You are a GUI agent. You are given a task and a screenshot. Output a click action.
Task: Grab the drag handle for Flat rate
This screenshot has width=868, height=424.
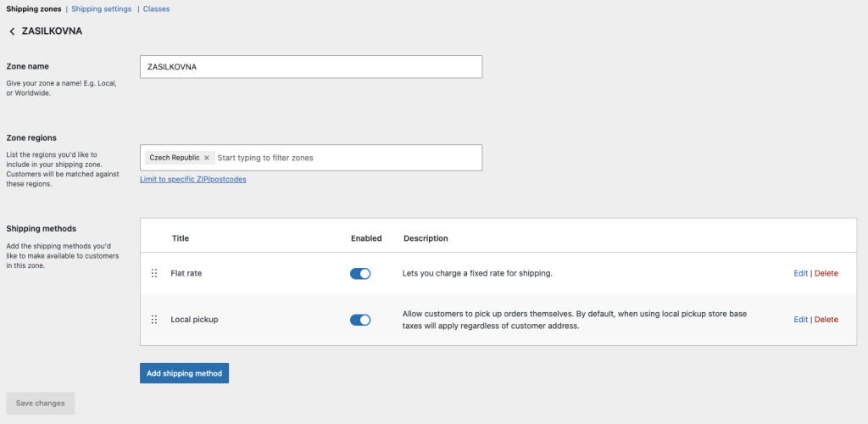pyautogui.click(x=154, y=273)
